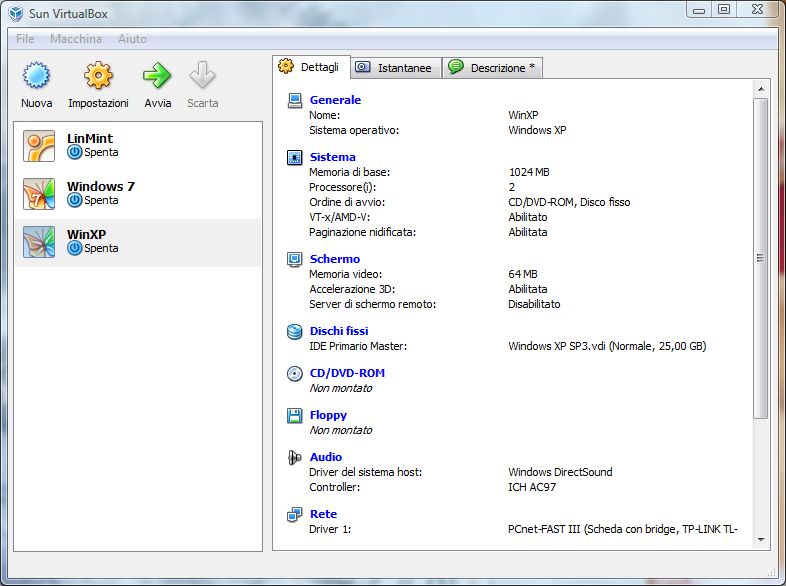Screen dimensions: 786x586
Task: Click the 64 MB video memory value
Action: coord(522,274)
